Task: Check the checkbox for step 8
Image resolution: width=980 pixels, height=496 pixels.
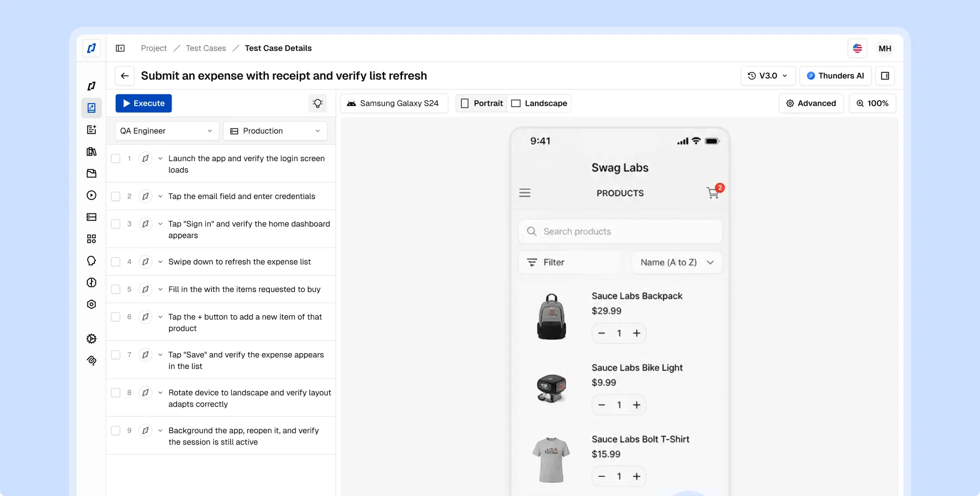Action: (116, 393)
